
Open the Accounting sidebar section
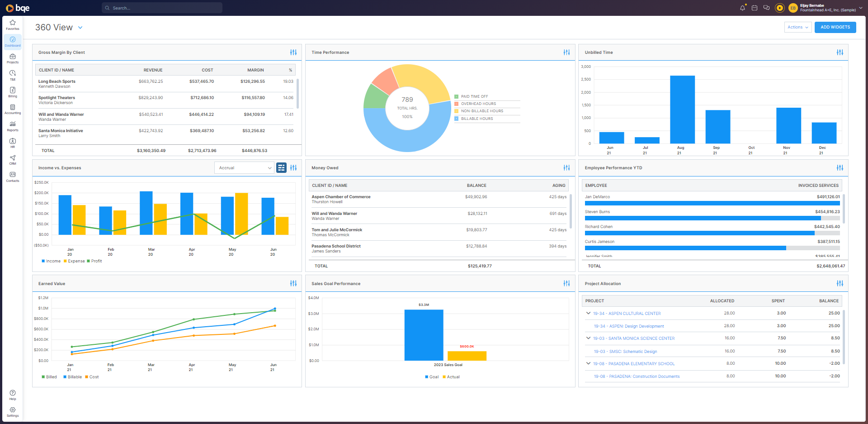pos(12,109)
